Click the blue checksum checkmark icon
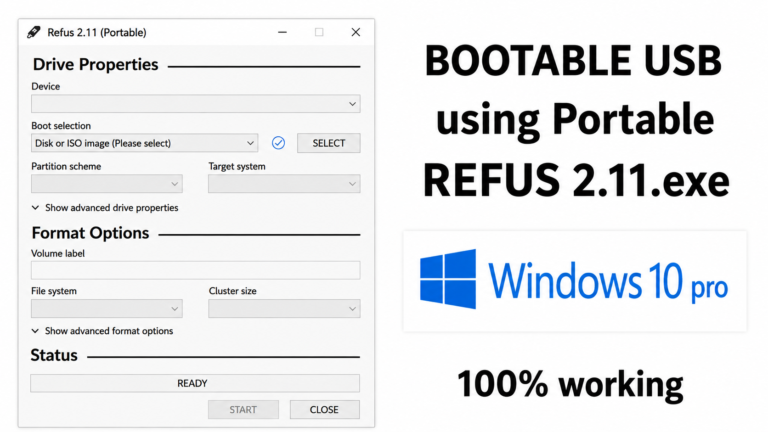The width and height of the screenshot is (768, 432). click(278, 143)
